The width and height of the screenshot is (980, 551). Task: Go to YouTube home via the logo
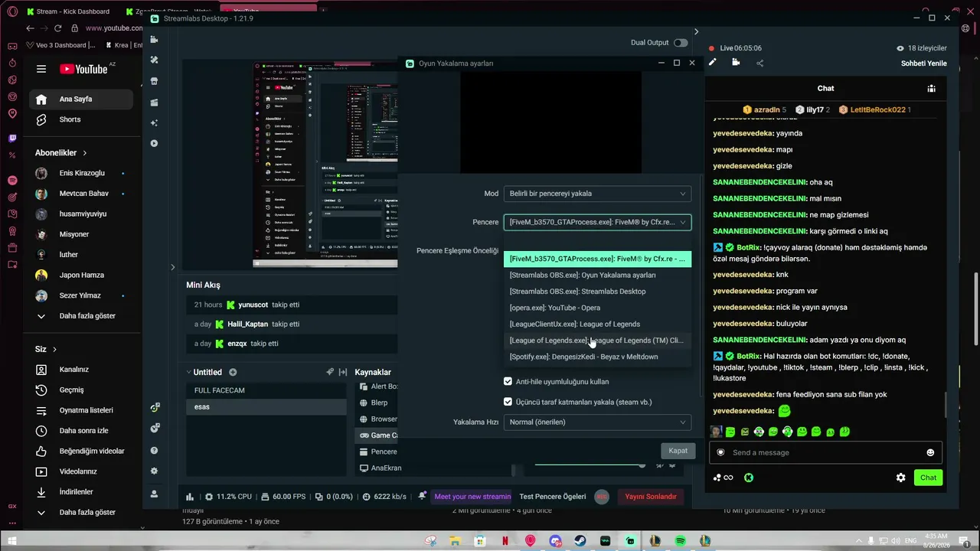click(83, 69)
